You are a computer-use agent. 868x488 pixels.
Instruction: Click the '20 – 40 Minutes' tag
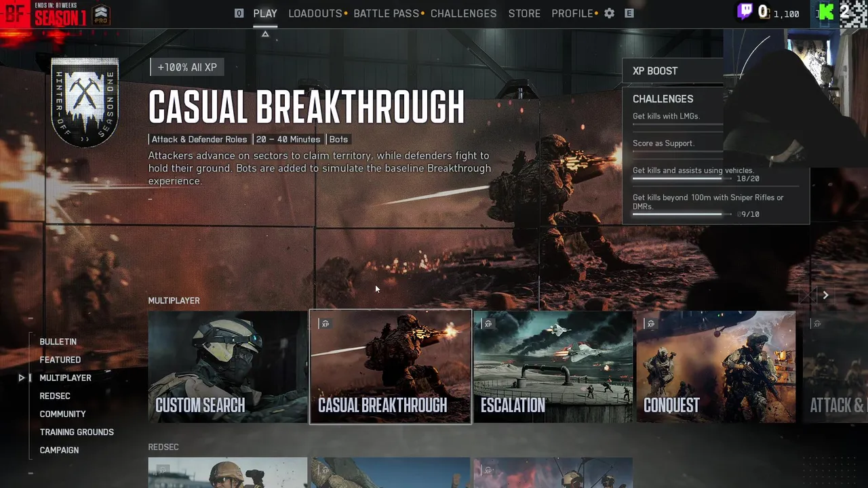click(x=288, y=139)
